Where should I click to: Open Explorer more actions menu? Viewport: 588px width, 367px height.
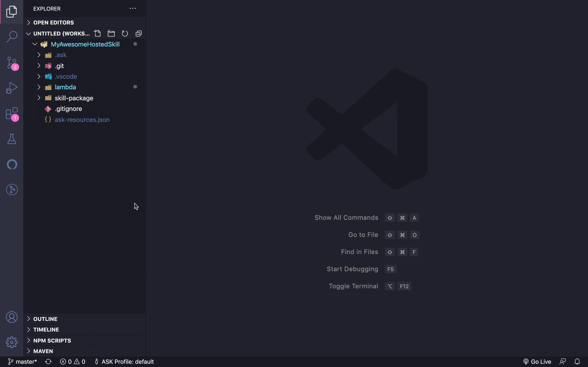point(133,9)
